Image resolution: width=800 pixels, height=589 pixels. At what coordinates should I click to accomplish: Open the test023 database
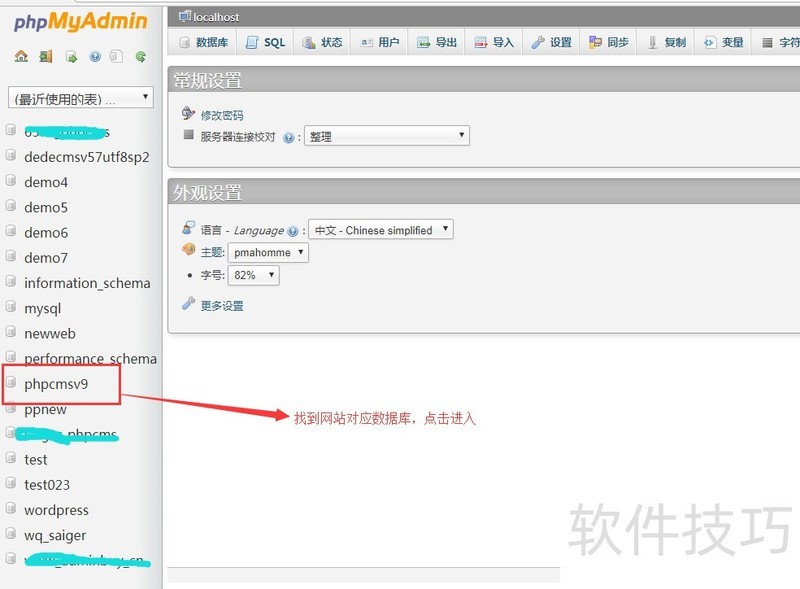coord(47,485)
